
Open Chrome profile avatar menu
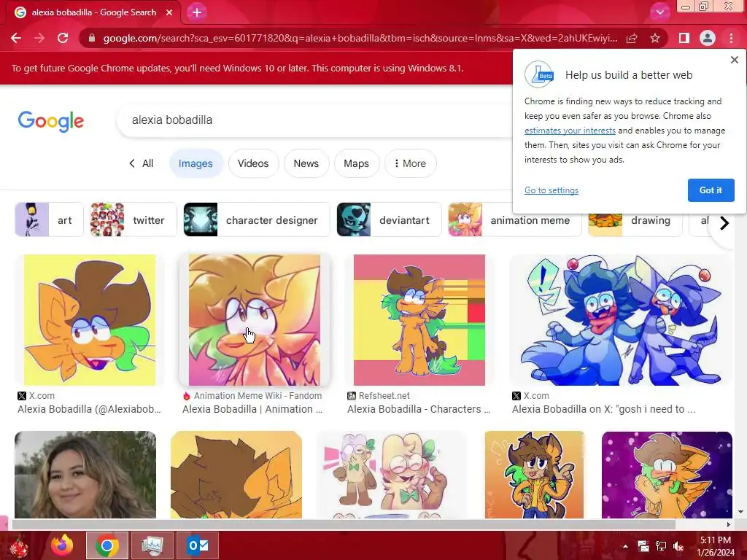click(708, 38)
